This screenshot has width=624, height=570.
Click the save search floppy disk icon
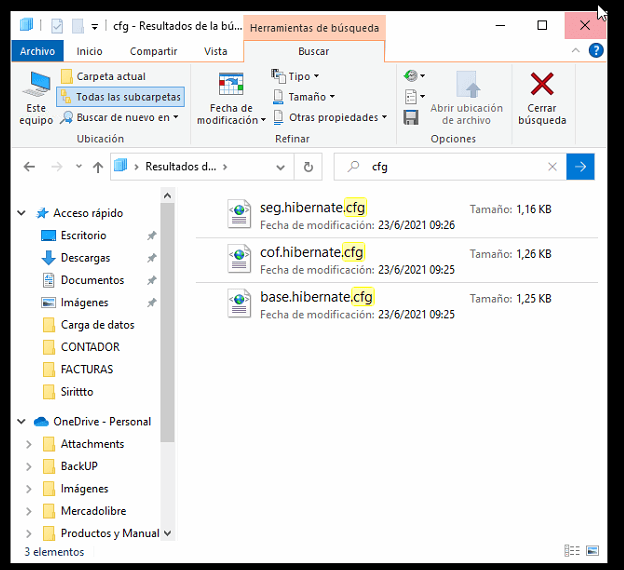pyautogui.click(x=411, y=117)
